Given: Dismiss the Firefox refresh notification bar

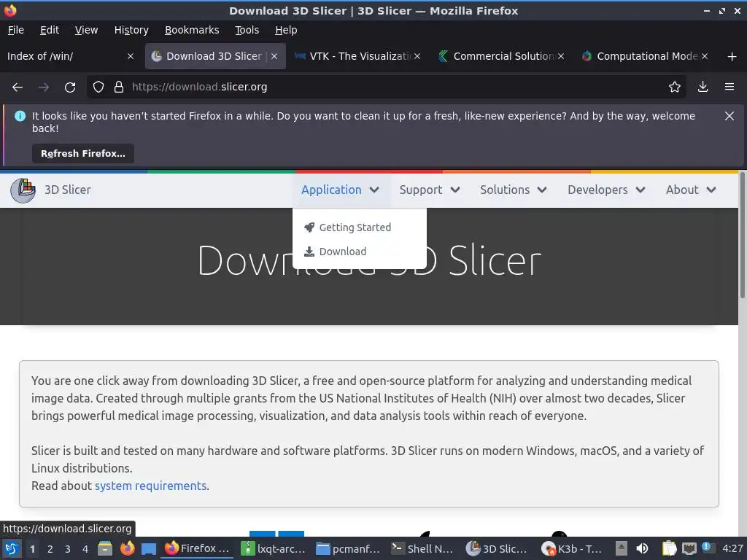Looking at the screenshot, I should tap(729, 116).
